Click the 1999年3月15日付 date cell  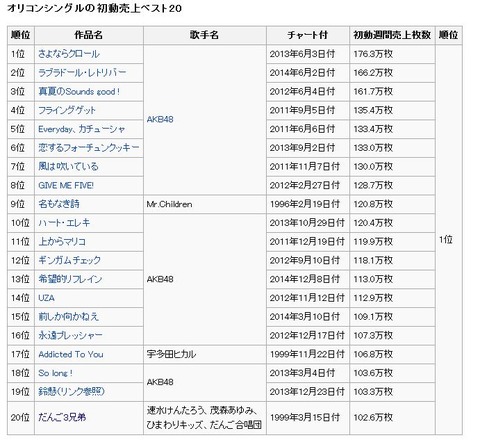tap(308, 418)
